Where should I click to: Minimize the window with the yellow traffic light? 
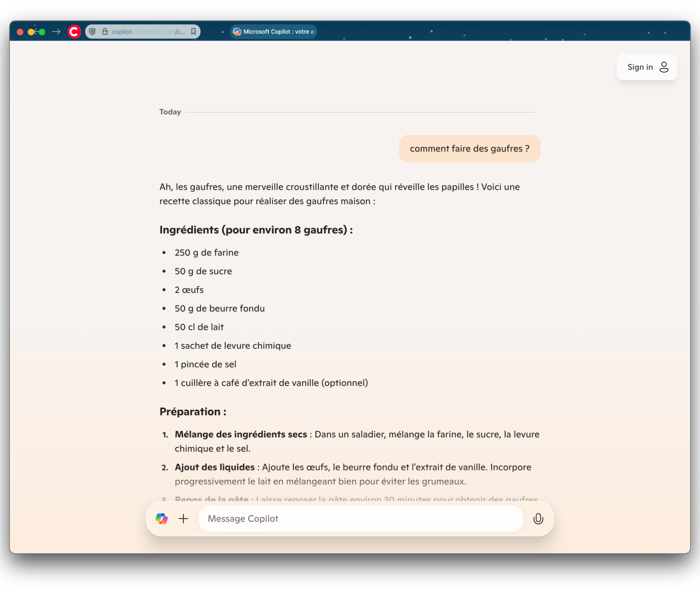click(31, 31)
